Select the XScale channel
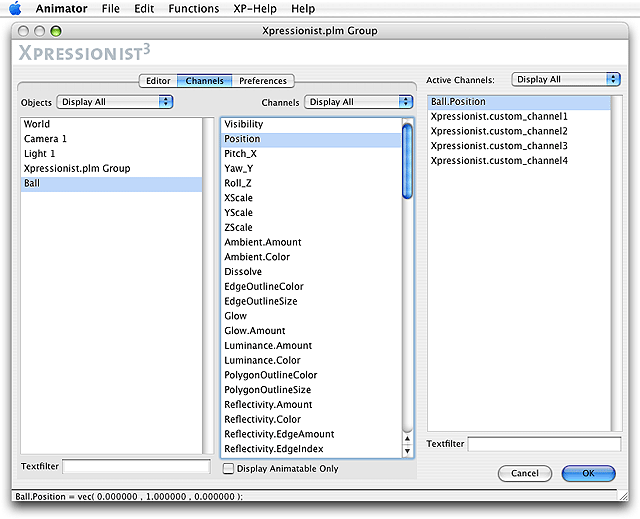This screenshot has width=640, height=519. tap(311, 198)
